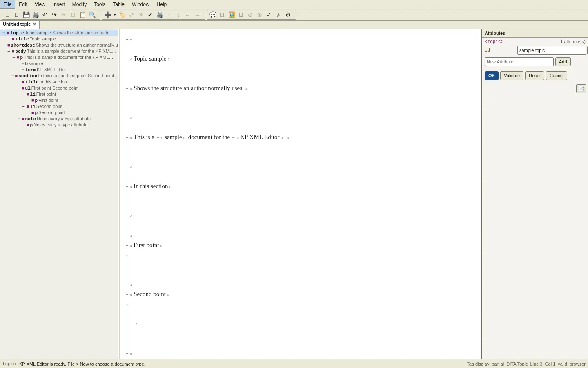This screenshot has height=368, width=588.
Task: Click the thin checkmark left of not-equal icon
Action: [x=269, y=15]
